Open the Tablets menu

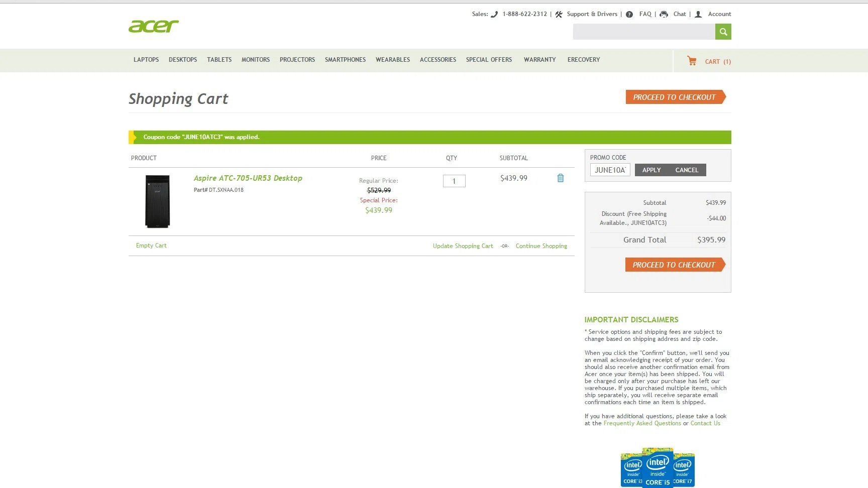point(219,60)
